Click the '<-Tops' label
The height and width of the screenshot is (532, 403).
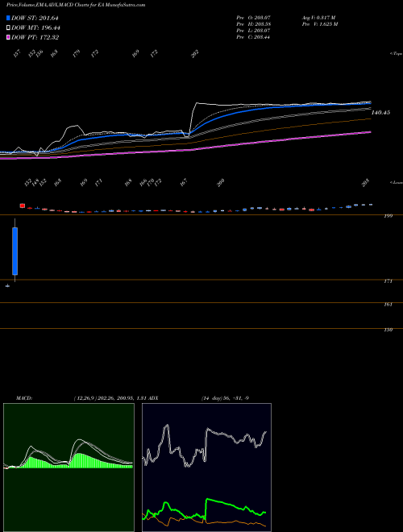tap(397, 54)
